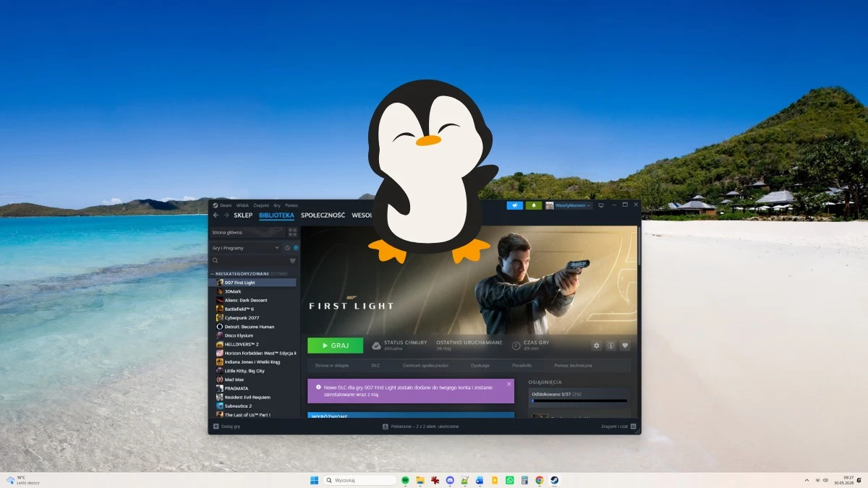Switch library to grid collections view icon
The image size is (868, 488).
292,232
